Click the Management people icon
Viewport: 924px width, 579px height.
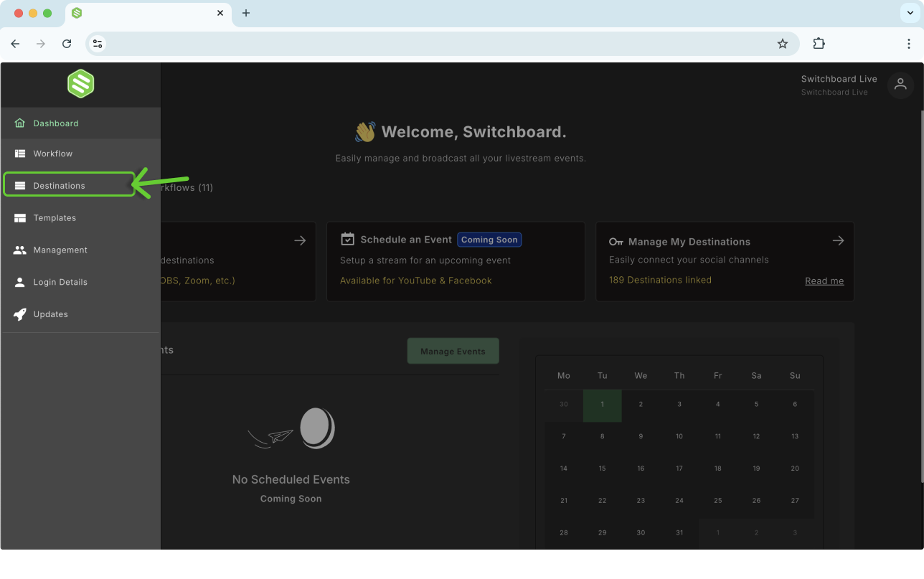pyautogui.click(x=20, y=250)
